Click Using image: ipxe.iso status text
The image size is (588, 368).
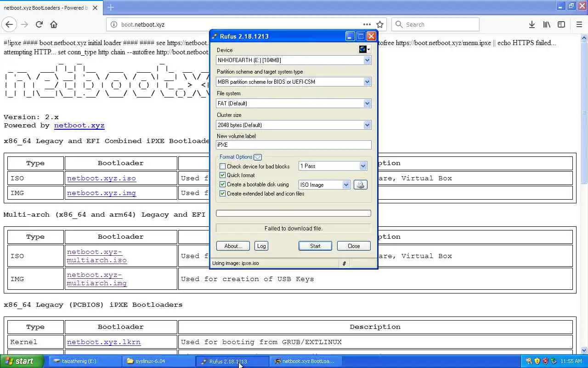click(x=236, y=263)
